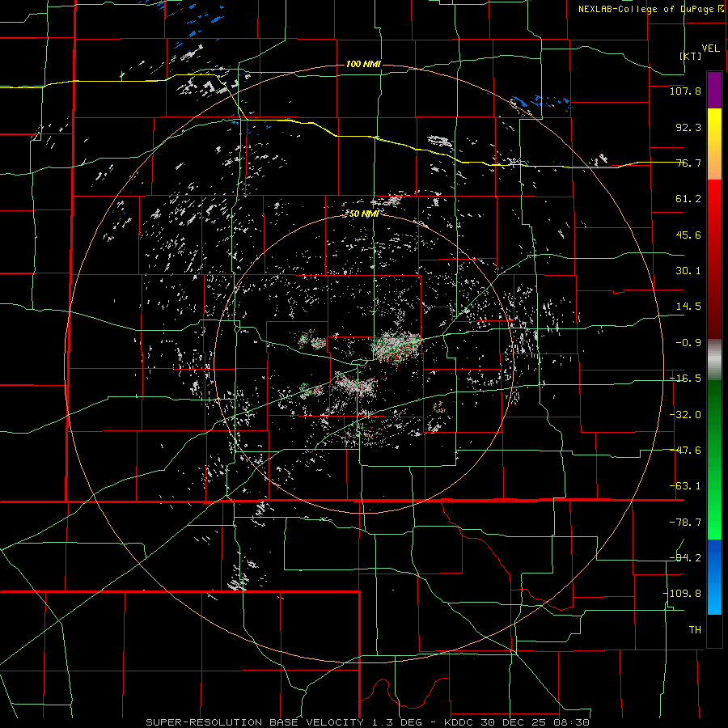This screenshot has width=728, height=728.
Task: Select the 76.7 velocity scale value
Action: (688, 163)
